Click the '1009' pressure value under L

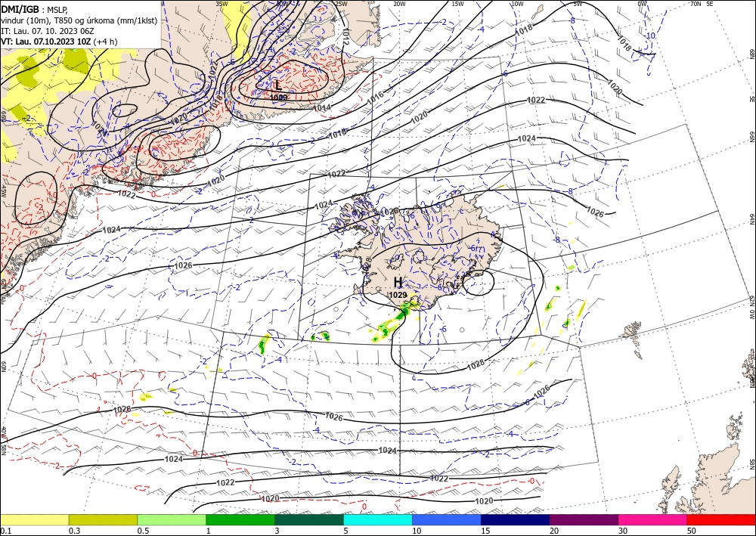point(279,98)
